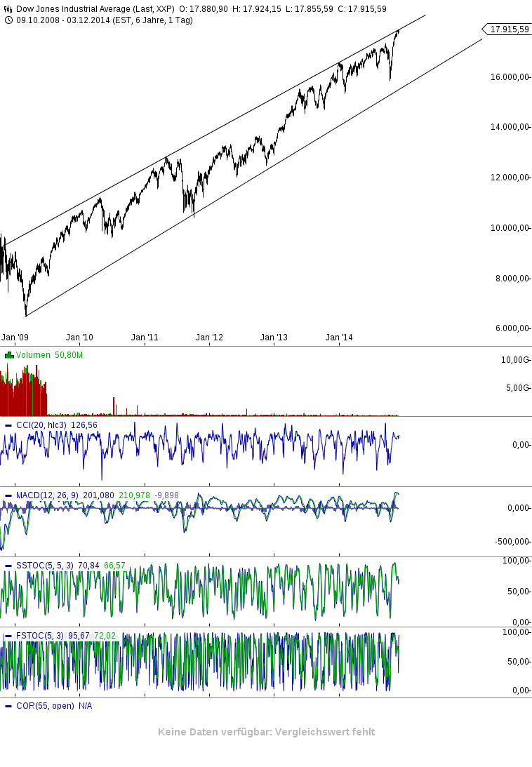Screen dimensions: 532x767
Task: Click the opening value O: 17.880,90 in header
Action: point(204,9)
